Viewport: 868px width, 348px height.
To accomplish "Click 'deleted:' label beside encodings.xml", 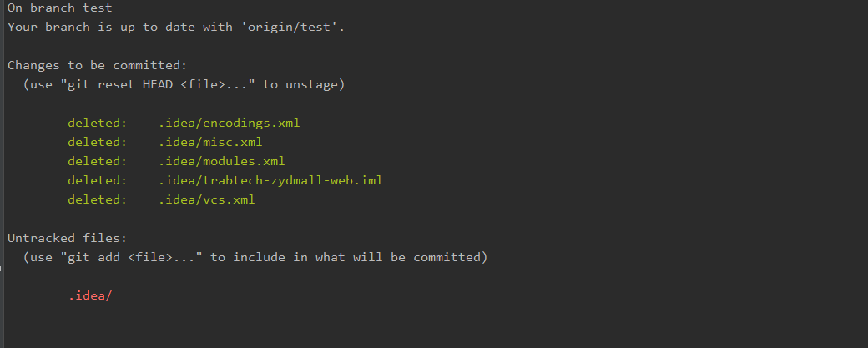I will click(x=98, y=123).
